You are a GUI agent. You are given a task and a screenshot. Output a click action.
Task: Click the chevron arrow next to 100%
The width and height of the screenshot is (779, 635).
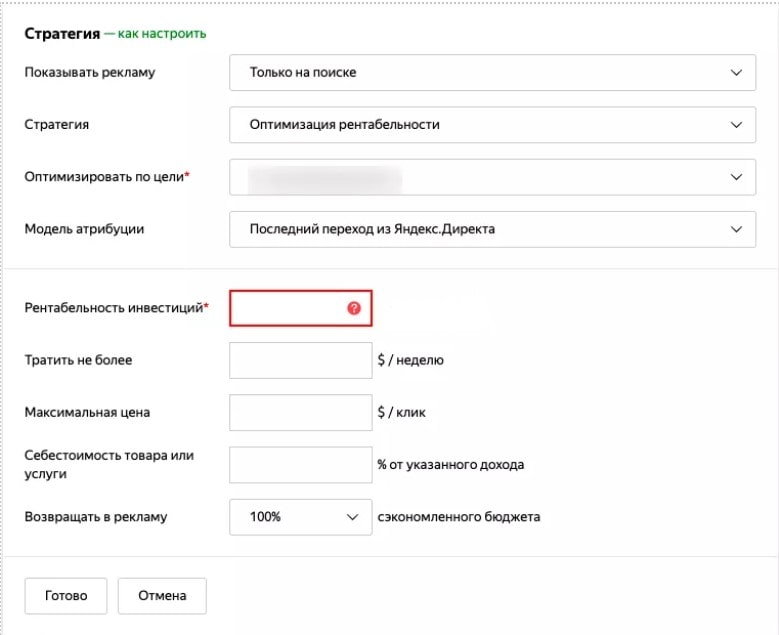click(x=352, y=517)
